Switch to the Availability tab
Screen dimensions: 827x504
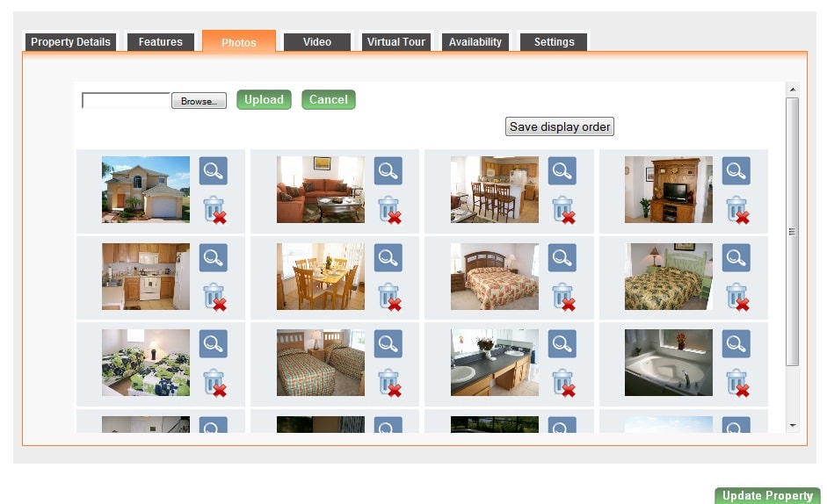point(475,42)
